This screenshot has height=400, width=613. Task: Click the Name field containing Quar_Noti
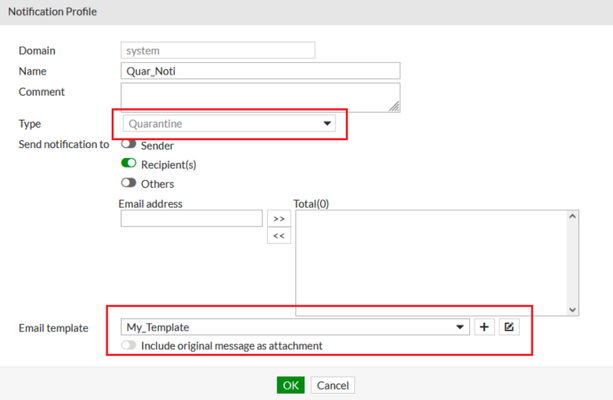pyautogui.click(x=260, y=71)
